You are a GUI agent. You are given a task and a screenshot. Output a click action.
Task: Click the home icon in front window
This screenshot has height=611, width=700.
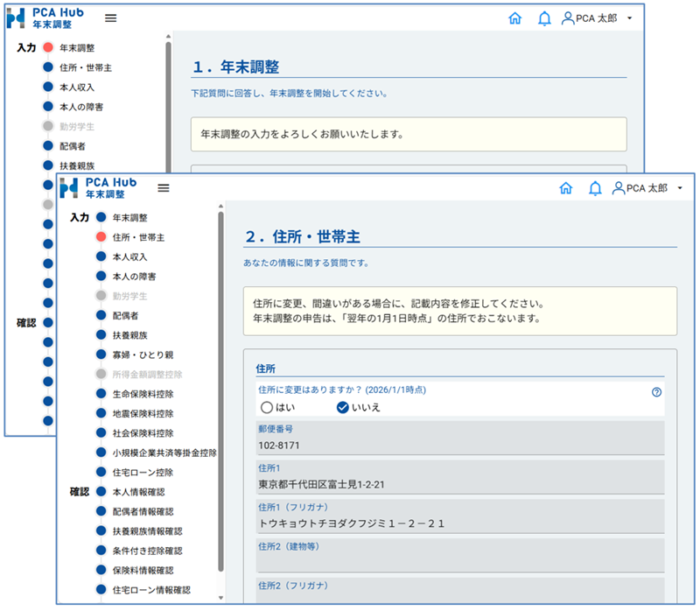[x=565, y=188]
